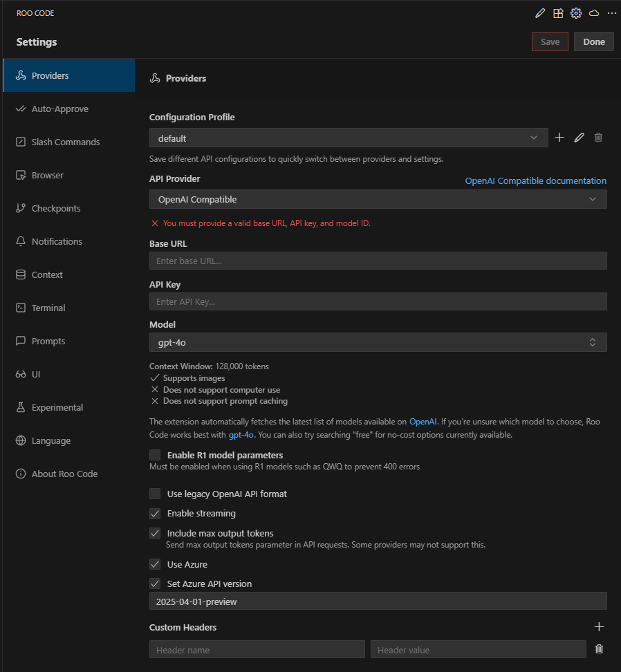Uncheck the Use Azure checkbox
The height and width of the screenshot is (672, 621).
[155, 564]
